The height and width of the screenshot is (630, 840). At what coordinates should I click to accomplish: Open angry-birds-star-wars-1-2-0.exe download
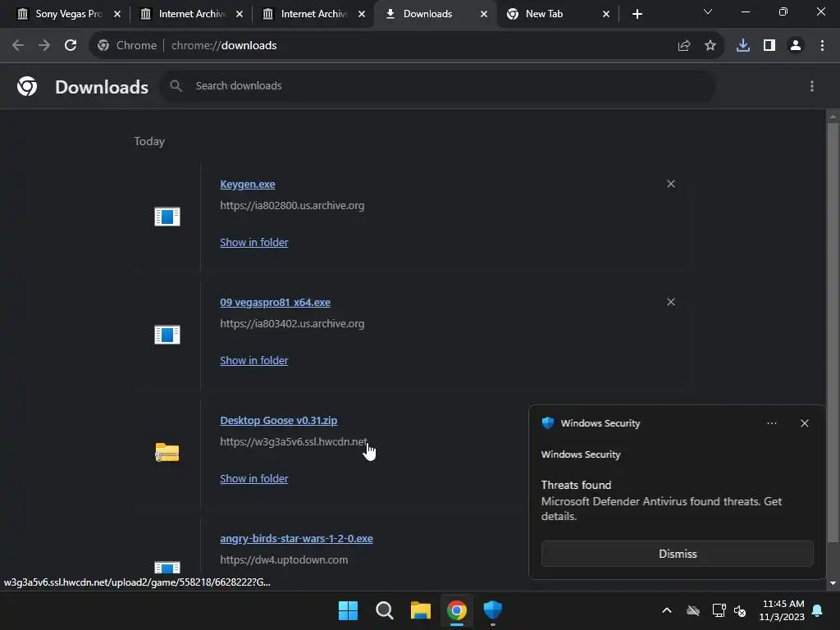pyautogui.click(x=296, y=539)
